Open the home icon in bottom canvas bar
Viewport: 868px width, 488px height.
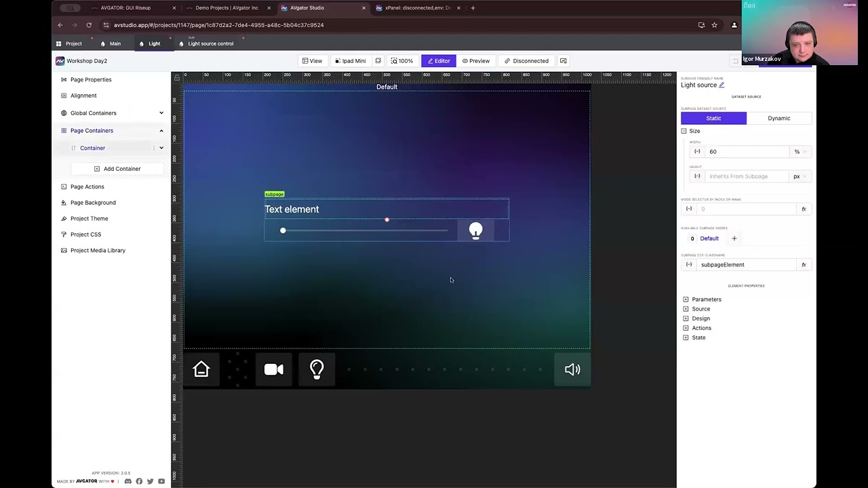point(201,369)
